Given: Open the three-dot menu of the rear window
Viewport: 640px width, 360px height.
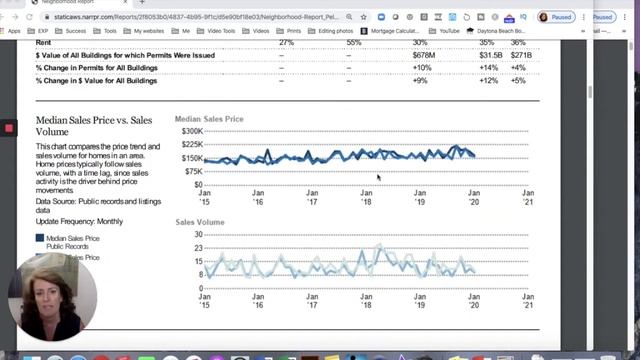Looking at the screenshot, I should click(x=624, y=17).
